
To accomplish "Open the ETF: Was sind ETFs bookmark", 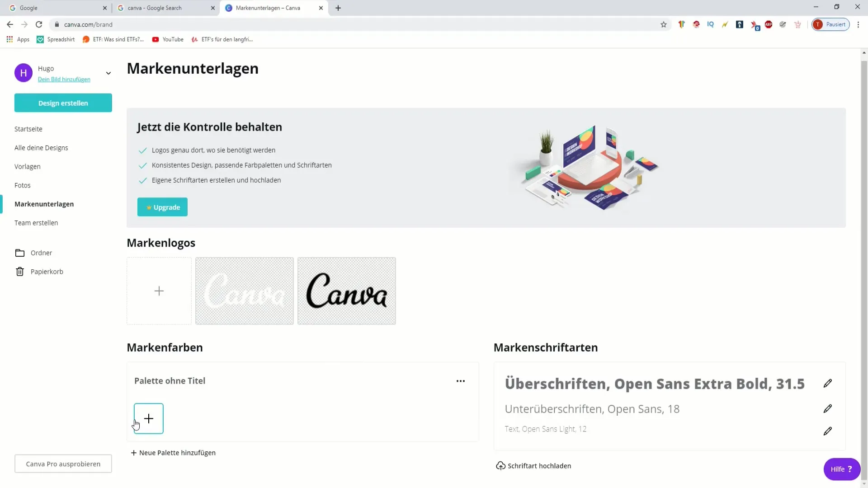I will point(113,39).
